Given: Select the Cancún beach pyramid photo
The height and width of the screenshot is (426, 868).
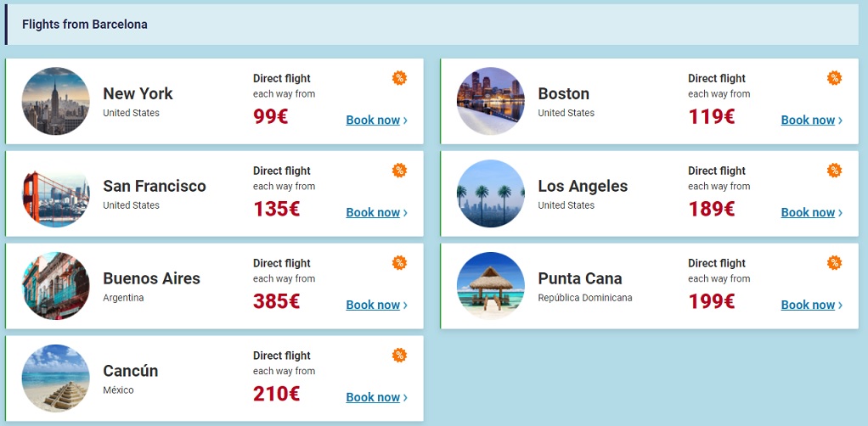Looking at the screenshot, I should click(x=55, y=378).
